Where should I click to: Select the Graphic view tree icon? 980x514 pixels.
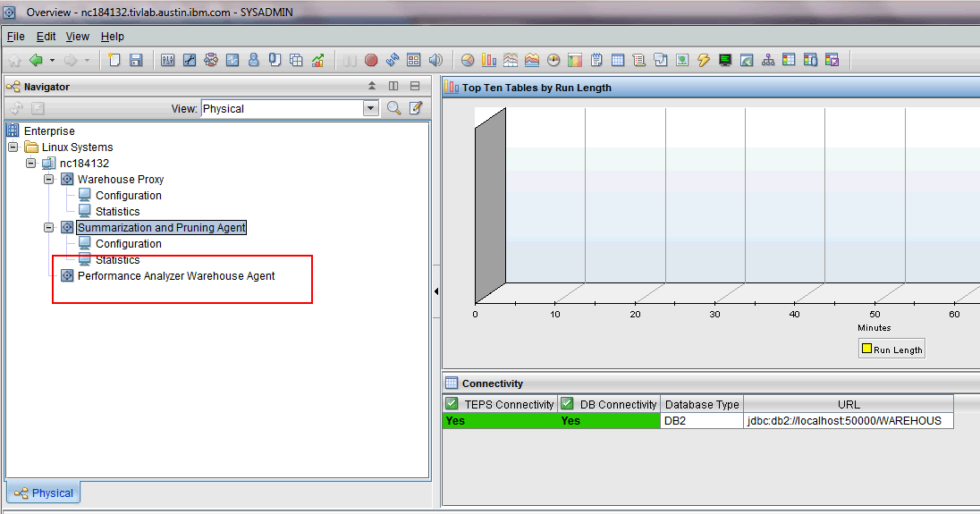click(x=682, y=60)
